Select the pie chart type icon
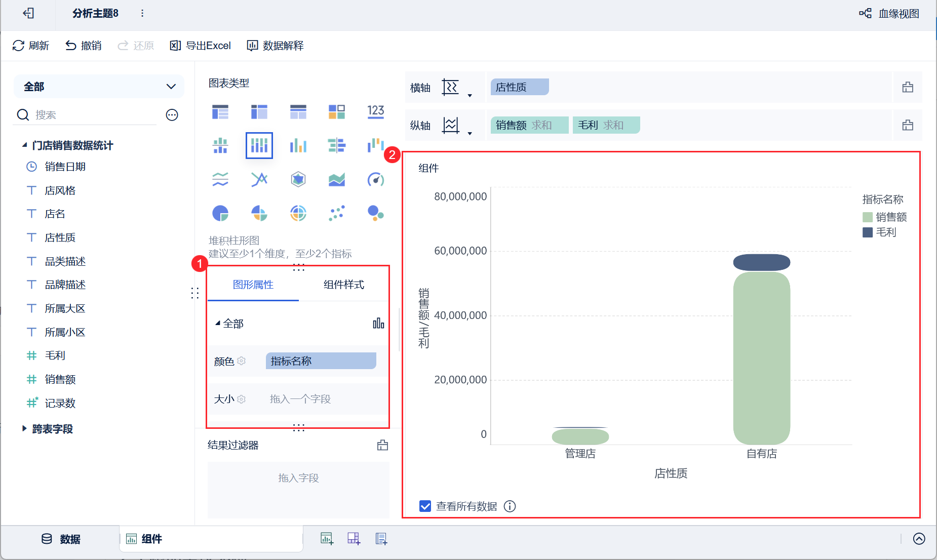The height and width of the screenshot is (560, 937). [x=220, y=213]
